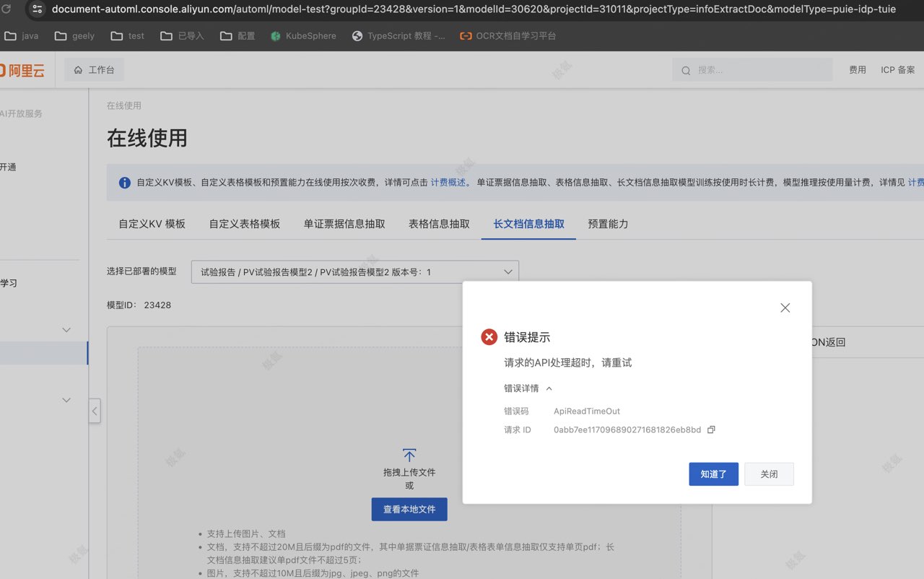Close the error dialog with X
924x579 pixels.
(785, 308)
